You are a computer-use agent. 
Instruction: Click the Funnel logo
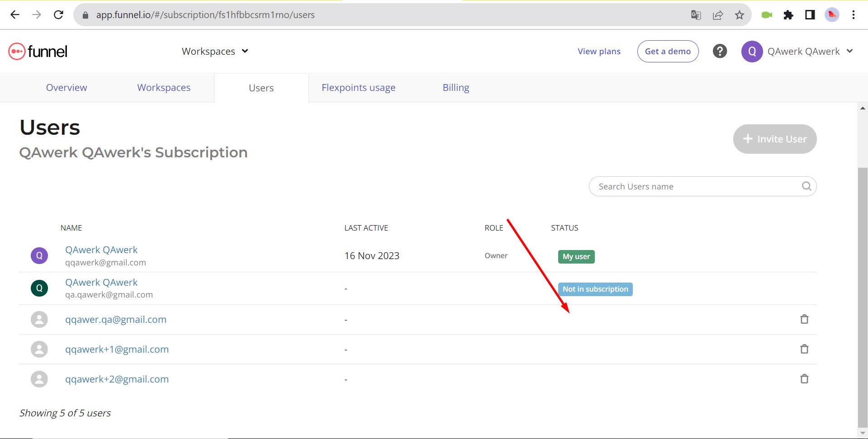(38, 51)
